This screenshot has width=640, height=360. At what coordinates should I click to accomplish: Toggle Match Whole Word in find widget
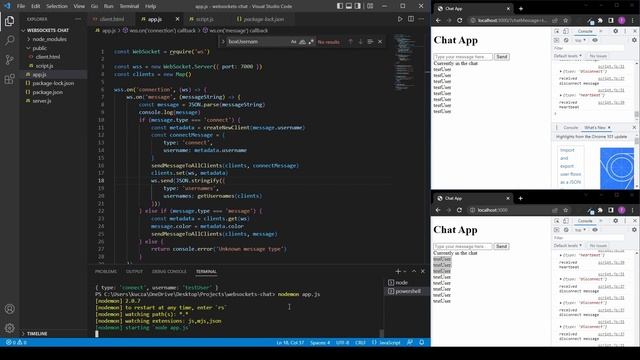[x=302, y=42]
